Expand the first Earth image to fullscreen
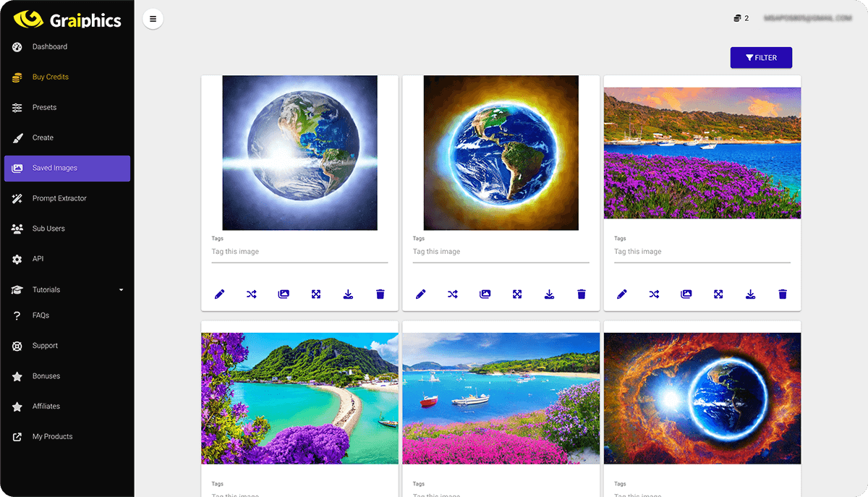 tap(315, 294)
